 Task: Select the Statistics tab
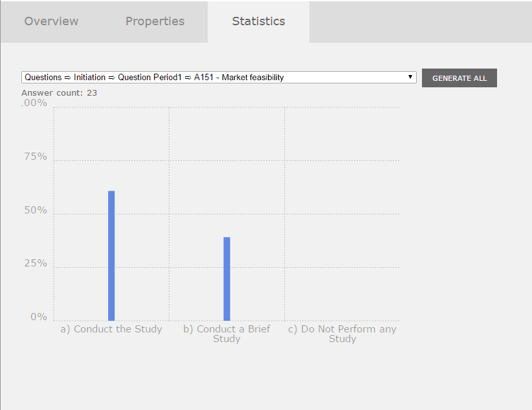258,21
